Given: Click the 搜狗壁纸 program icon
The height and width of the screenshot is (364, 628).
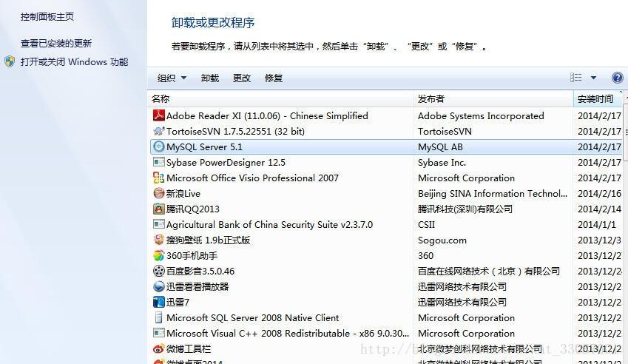Looking at the screenshot, I should (x=158, y=240).
